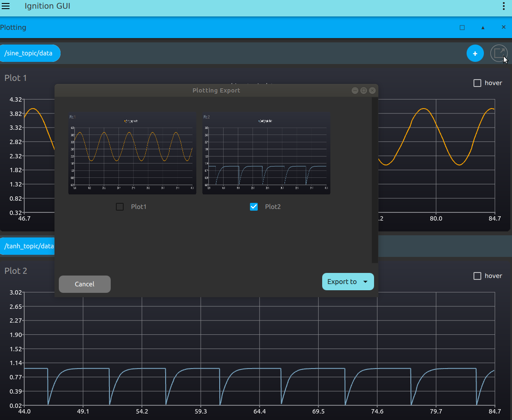
Task: Close the Plotting plugin panel
Action: 503,27
